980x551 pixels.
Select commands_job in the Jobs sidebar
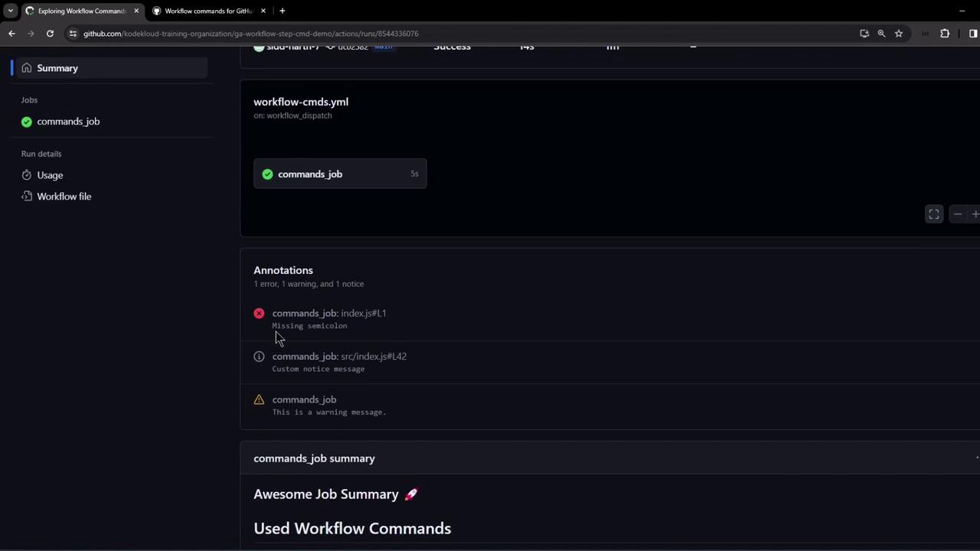point(68,122)
